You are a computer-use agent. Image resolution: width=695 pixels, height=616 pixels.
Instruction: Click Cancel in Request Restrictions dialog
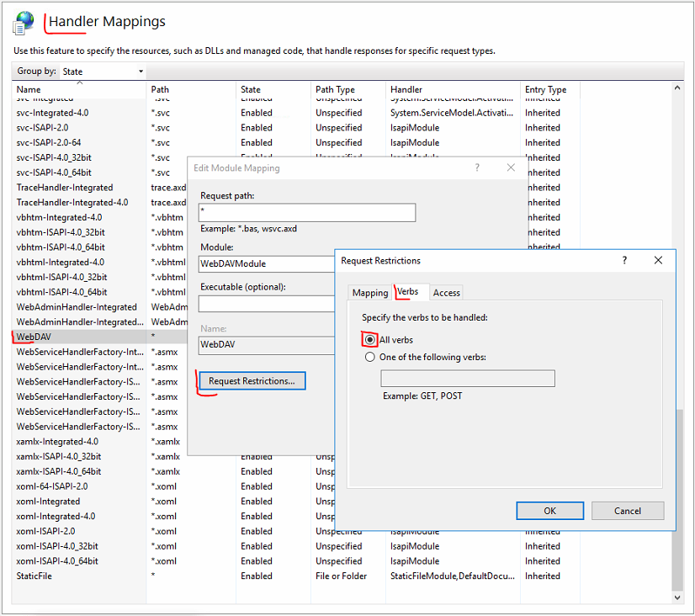coord(627,511)
